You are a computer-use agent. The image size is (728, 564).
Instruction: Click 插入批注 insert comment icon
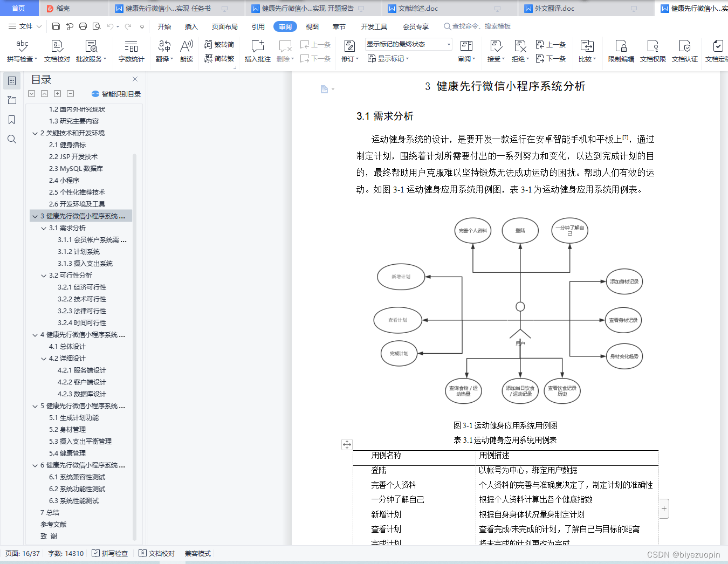point(258,51)
